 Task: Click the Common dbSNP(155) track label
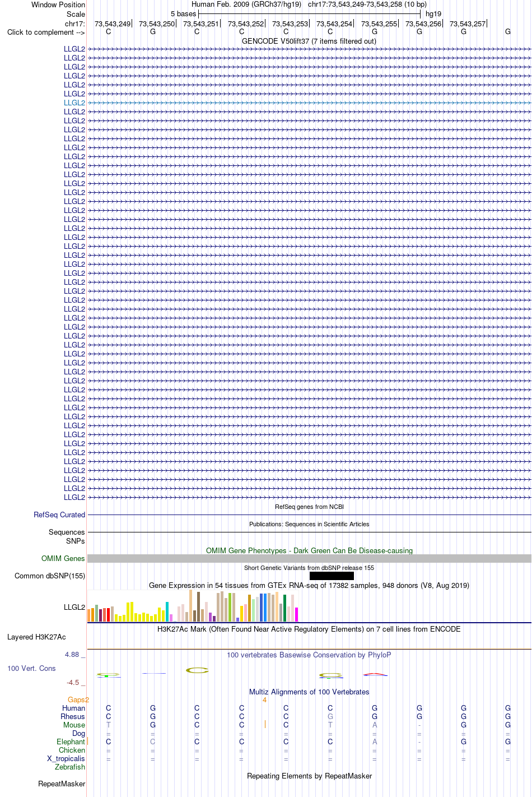coord(50,576)
